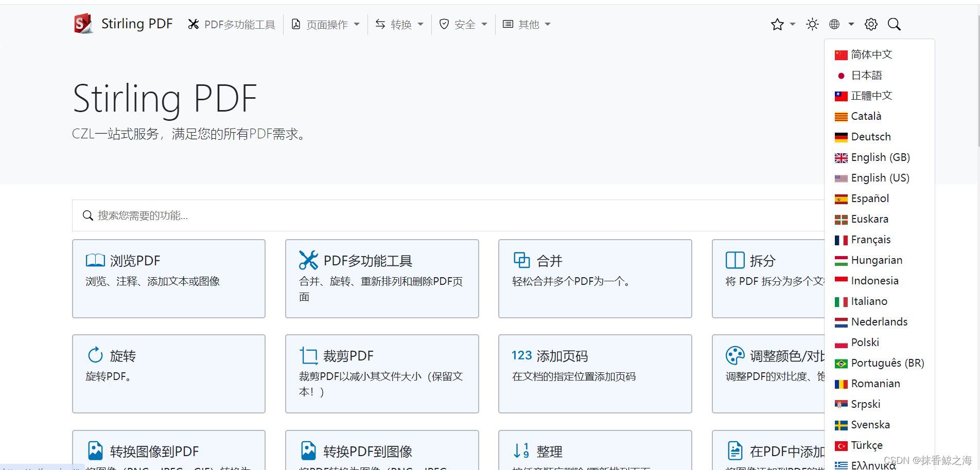Image resolution: width=980 pixels, height=470 pixels.
Task: Select Català language
Action: 879,116
